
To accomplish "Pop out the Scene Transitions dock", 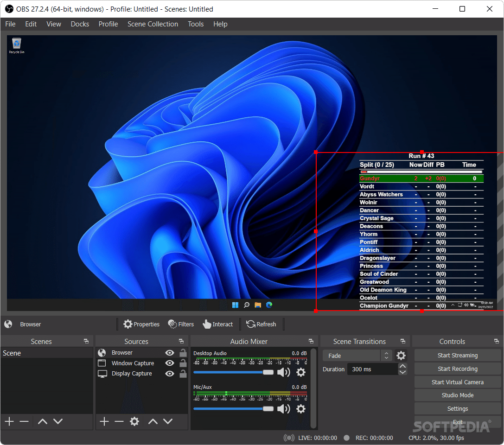I will pyautogui.click(x=403, y=341).
